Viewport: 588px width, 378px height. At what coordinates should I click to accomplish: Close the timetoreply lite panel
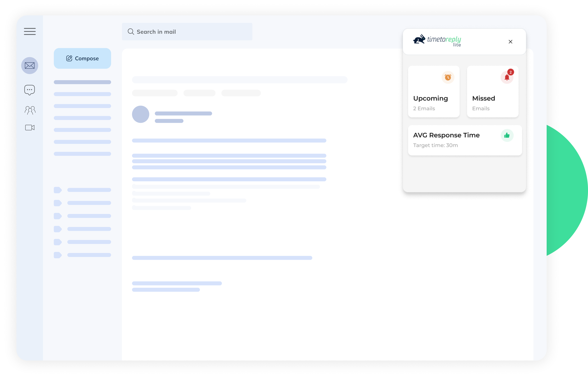tap(510, 42)
